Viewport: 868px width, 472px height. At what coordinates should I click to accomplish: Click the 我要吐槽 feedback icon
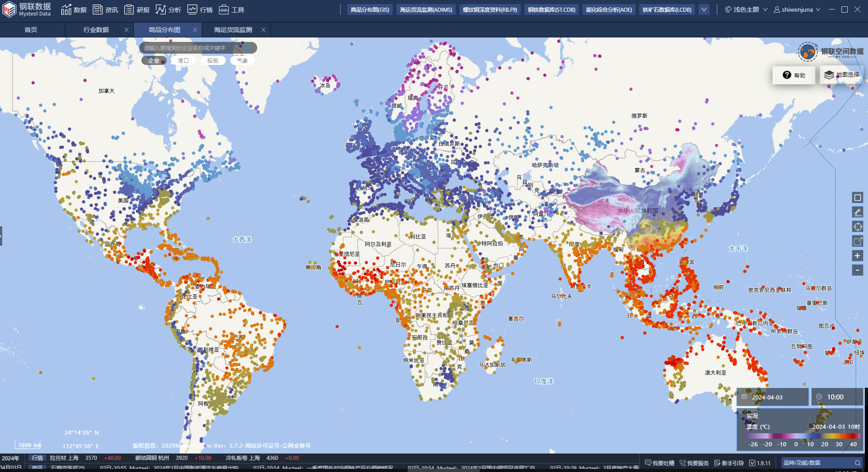click(648, 463)
